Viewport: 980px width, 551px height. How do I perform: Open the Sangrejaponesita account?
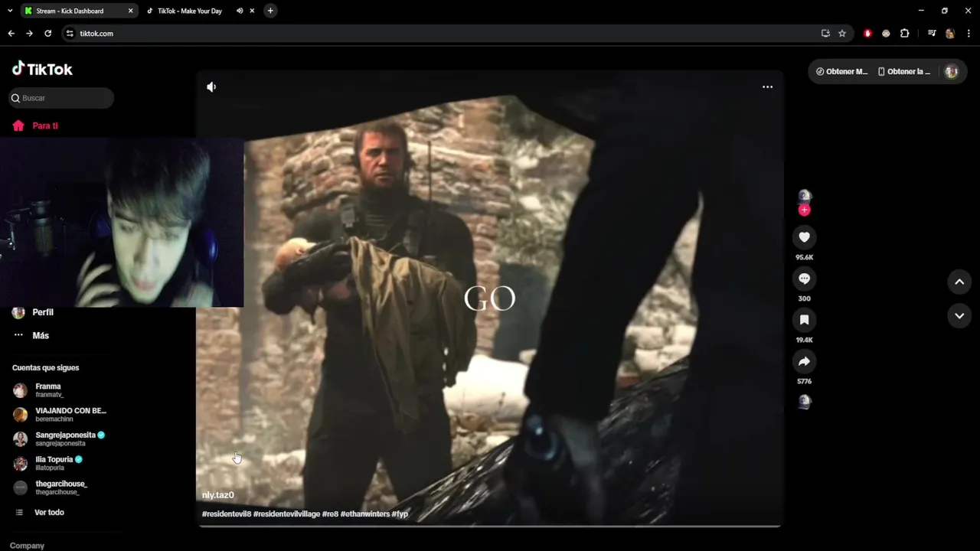tap(59, 439)
